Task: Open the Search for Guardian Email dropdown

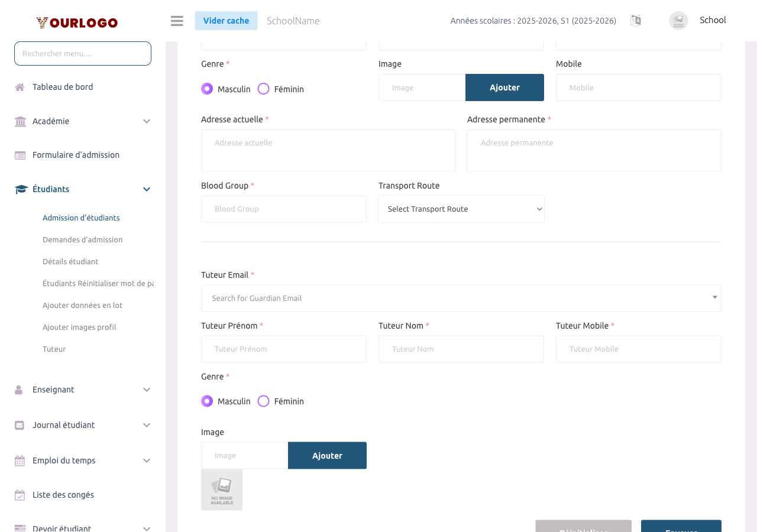Action: coord(461,298)
